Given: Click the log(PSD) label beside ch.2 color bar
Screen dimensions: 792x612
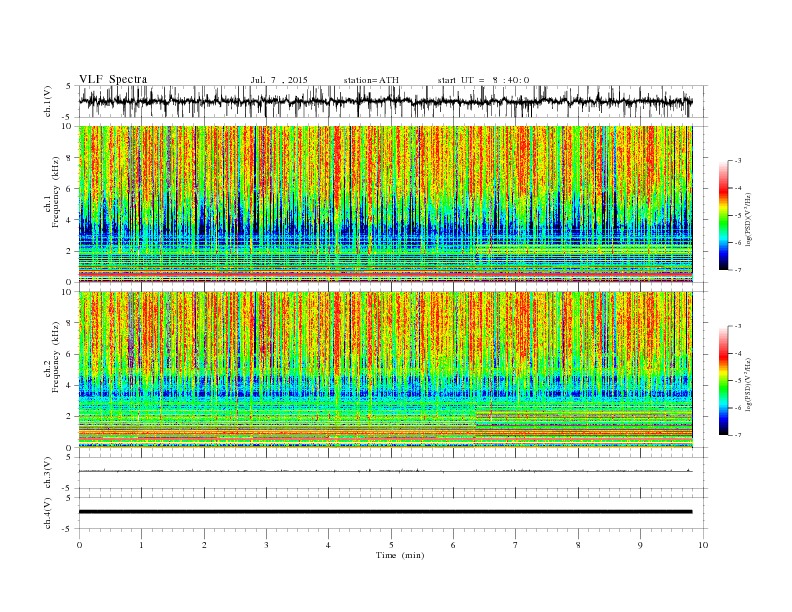Looking at the screenshot, I should point(748,384).
